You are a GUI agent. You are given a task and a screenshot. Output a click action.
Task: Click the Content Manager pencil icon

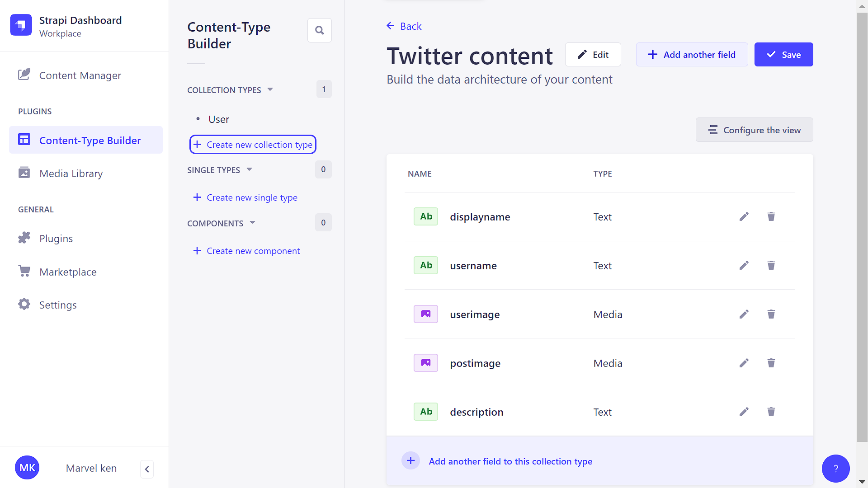click(x=24, y=75)
